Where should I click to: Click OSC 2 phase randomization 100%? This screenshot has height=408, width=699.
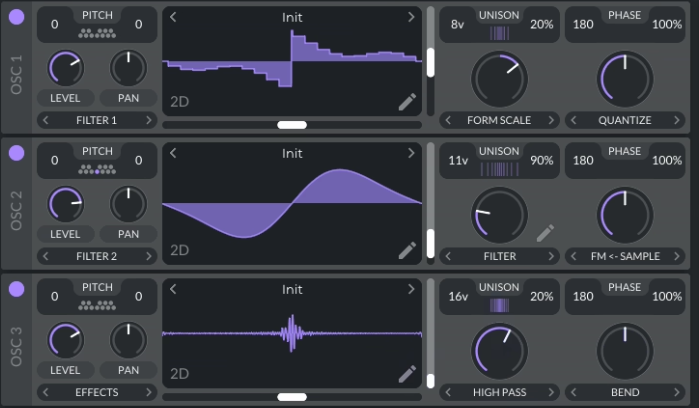667,160
